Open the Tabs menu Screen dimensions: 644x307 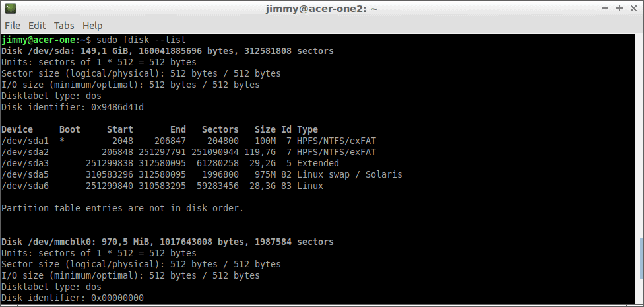(x=64, y=26)
